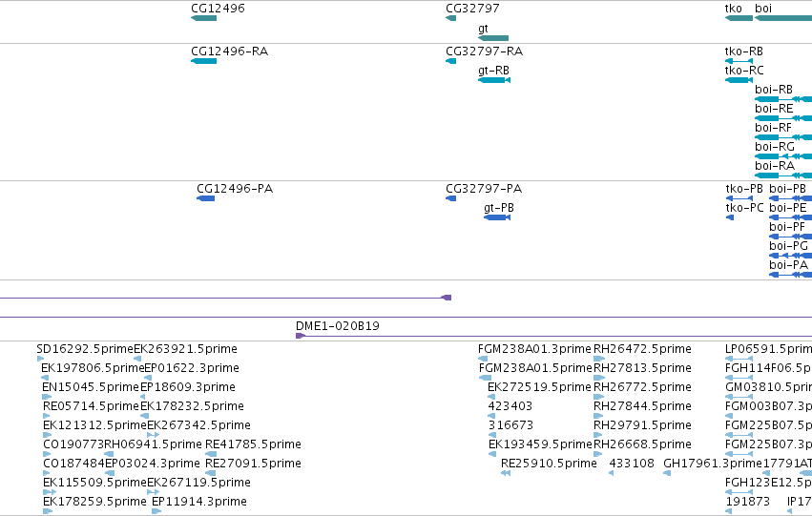Screen dimensions: 812x516
Task: Open the boi gene label
Action: pyautogui.click(x=763, y=9)
